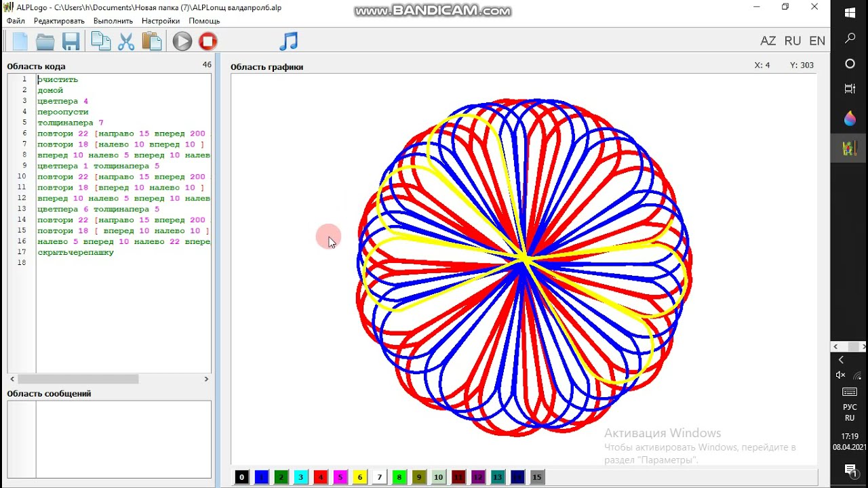868x488 pixels.
Task: Click ALPLogo taskbar app icon
Action: click(x=850, y=147)
